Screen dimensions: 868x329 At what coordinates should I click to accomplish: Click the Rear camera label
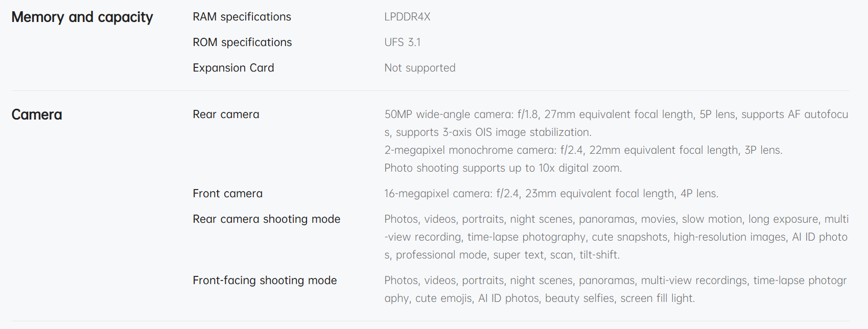pos(226,114)
